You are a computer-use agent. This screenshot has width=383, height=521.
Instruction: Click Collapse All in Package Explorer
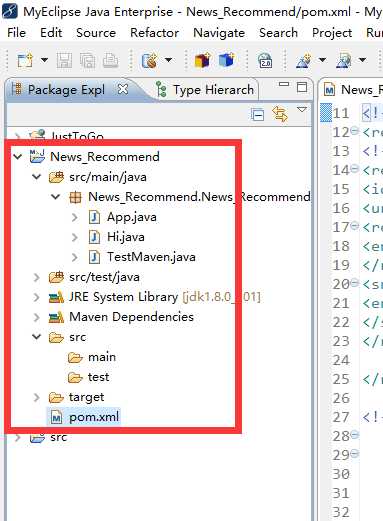point(257,115)
